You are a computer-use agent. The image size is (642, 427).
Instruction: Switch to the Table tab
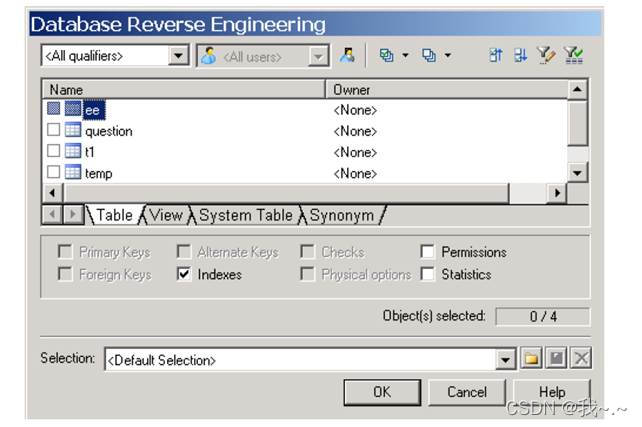(x=114, y=215)
